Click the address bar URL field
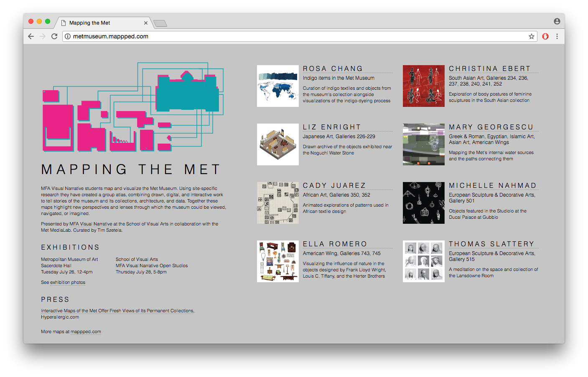Screen dimensions: 588x377 (x=293, y=36)
